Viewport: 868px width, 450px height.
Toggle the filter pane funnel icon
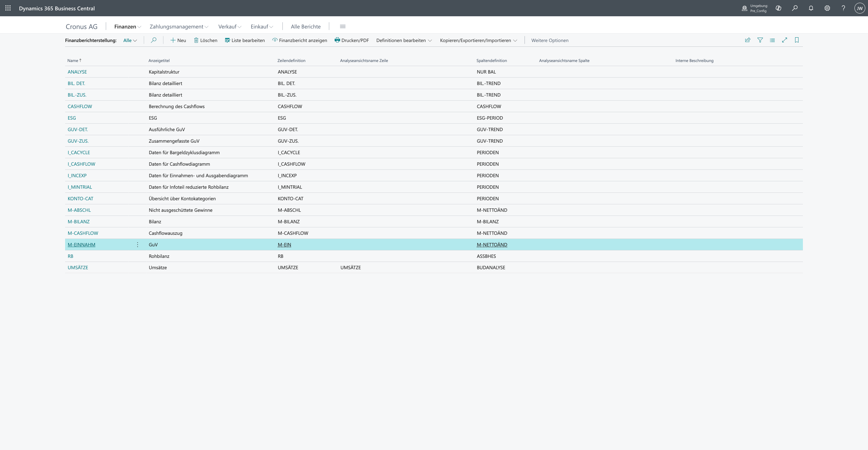[760, 40]
